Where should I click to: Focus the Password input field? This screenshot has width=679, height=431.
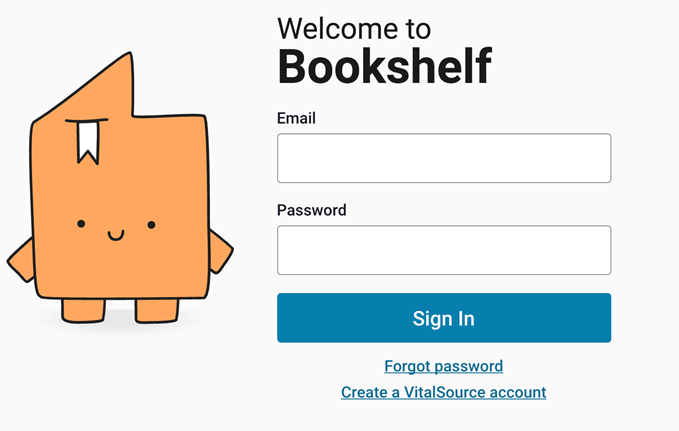(x=443, y=250)
